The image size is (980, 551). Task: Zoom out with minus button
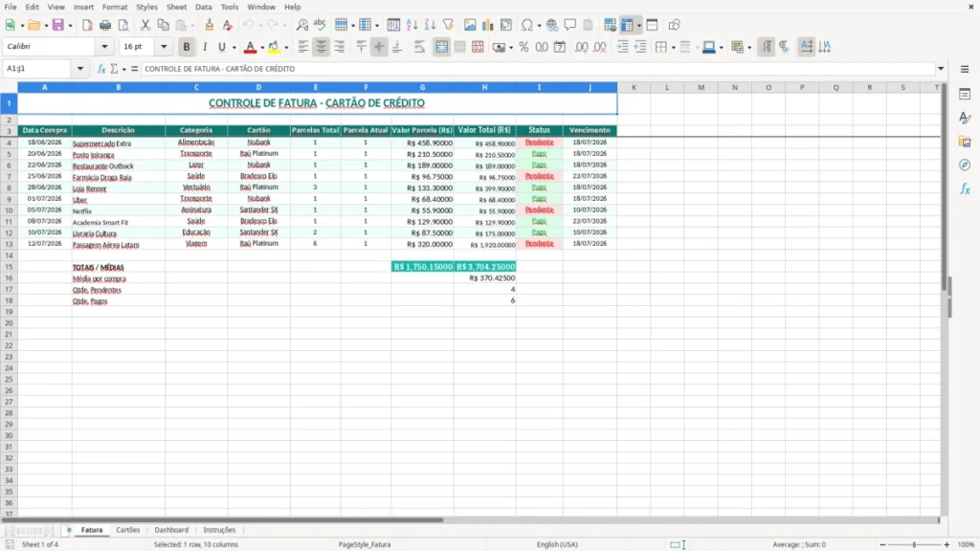(x=882, y=544)
